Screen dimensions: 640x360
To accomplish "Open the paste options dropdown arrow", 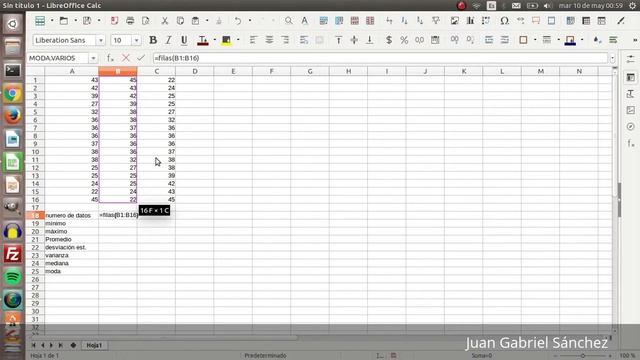I will 207,20.
